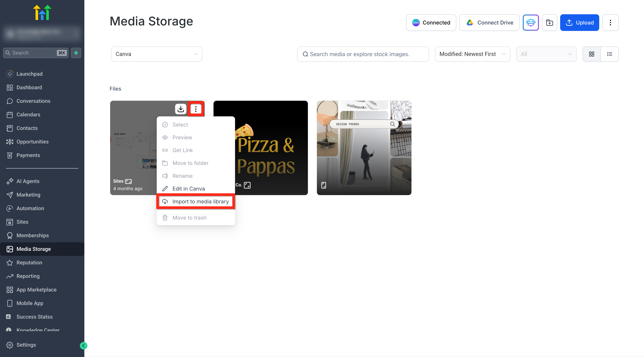Viewport: 644px width, 357px height.
Task: Open the Modified: Newest First sort dropdown
Action: tap(472, 54)
